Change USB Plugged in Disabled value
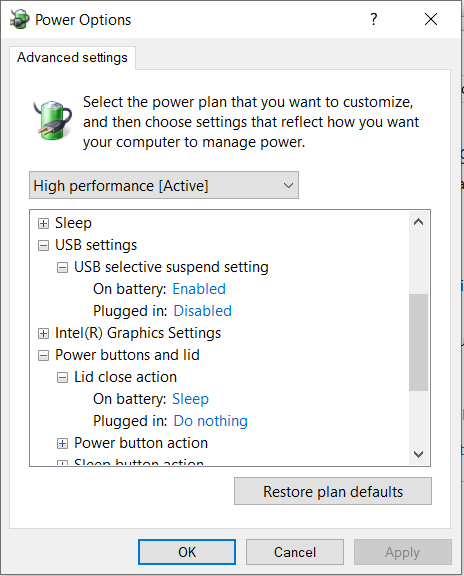 pos(202,311)
